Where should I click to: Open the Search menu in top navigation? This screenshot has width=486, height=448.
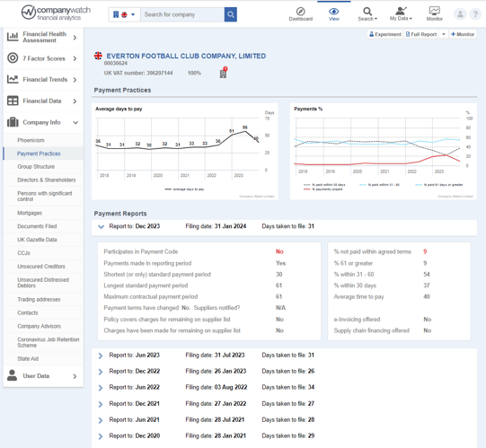tap(367, 14)
